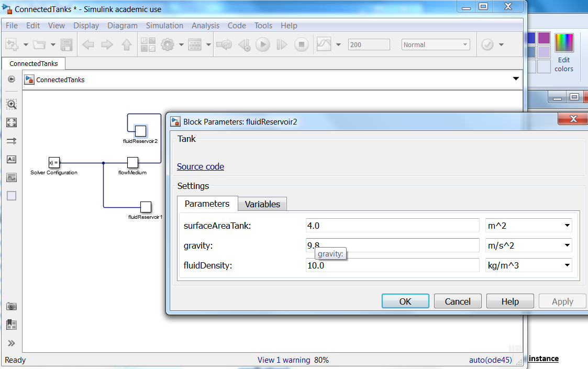Click the Model Configuration gear icon
The image size is (588, 369).
coord(168,45)
